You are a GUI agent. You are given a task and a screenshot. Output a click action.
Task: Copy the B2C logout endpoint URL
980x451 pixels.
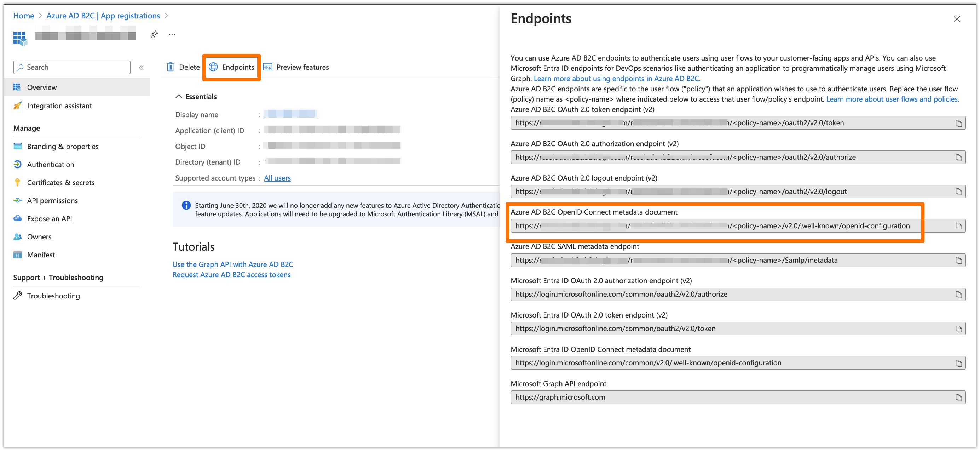pos(958,192)
